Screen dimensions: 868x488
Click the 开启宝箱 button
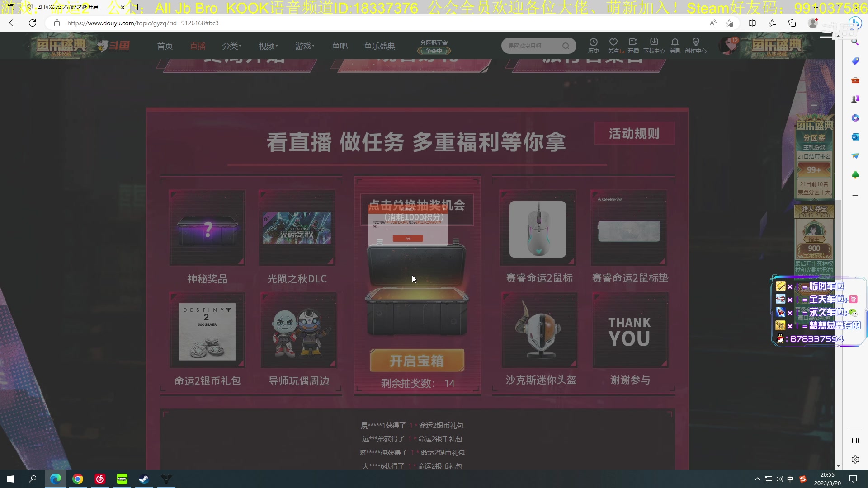(x=417, y=361)
